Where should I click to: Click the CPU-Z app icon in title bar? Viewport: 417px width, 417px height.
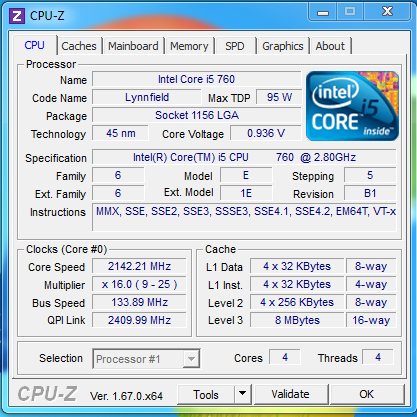(x=16, y=16)
